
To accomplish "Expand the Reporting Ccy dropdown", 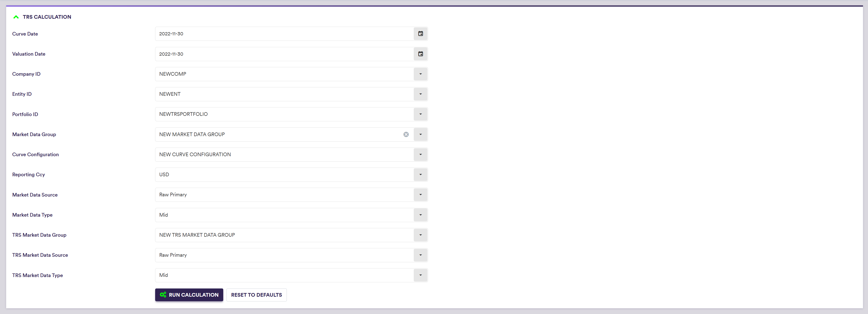I will click(x=420, y=174).
